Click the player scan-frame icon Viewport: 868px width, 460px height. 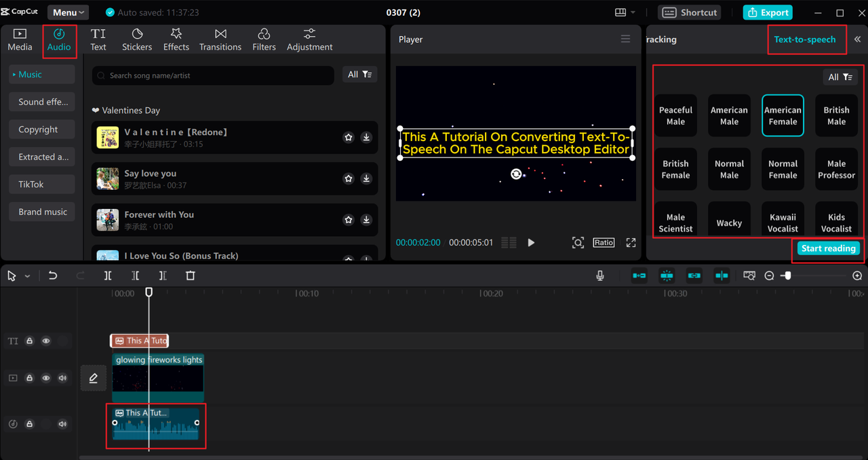point(578,242)
